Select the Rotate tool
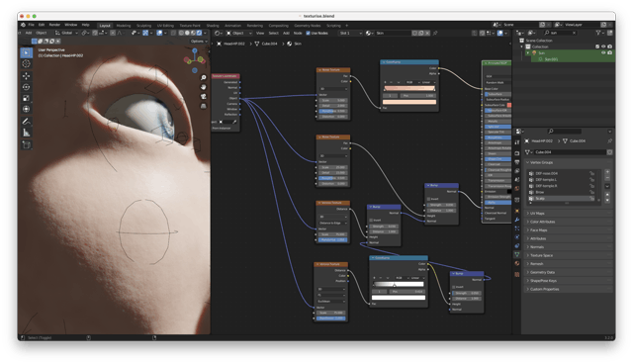The height and width of the screenshot is (364, 633). click(27, 87)
